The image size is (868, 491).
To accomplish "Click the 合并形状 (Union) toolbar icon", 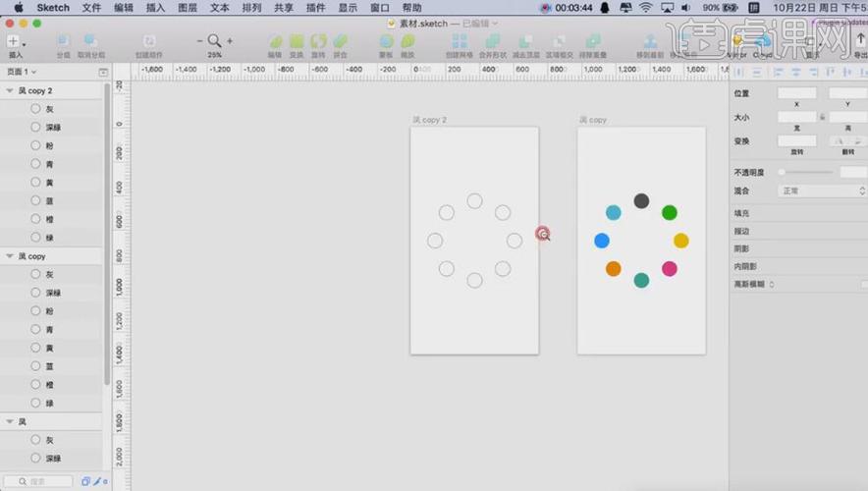I will click(491, 42).
